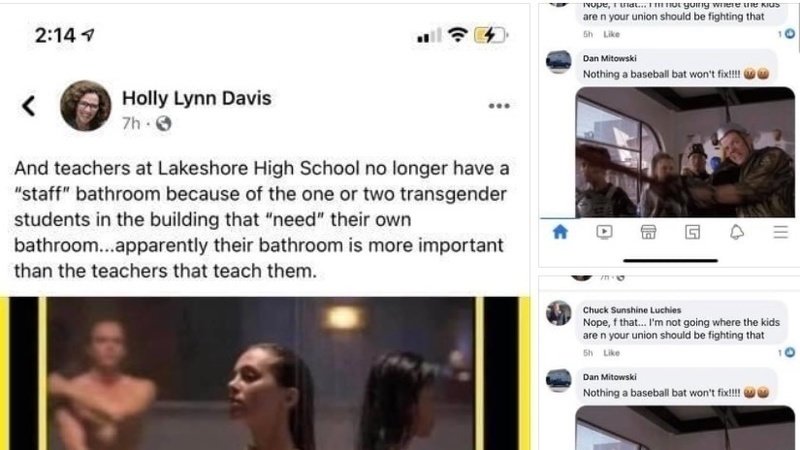
Task: Open Holly Lynn Davis profile picture
Action: point(85,106)
